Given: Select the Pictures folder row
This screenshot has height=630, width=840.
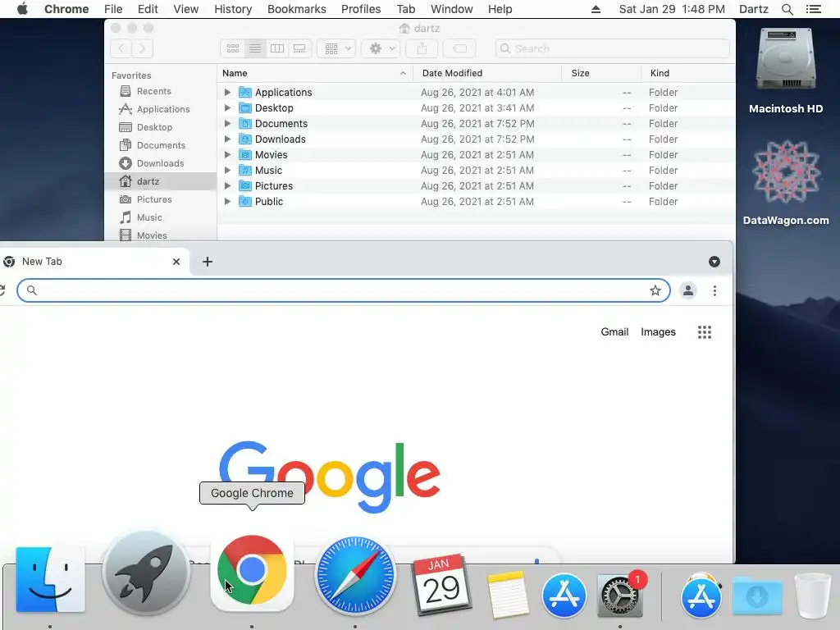Looking at the screenshot, I should pos(476,186).
